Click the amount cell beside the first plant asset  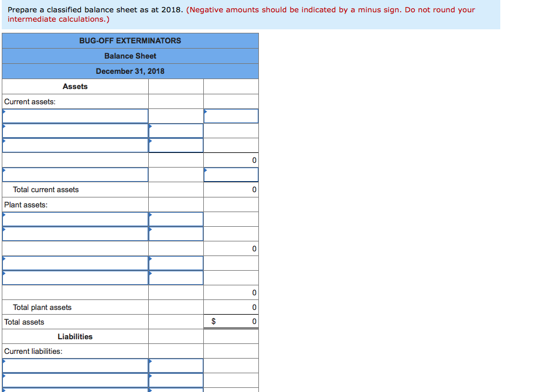[176, 219]
